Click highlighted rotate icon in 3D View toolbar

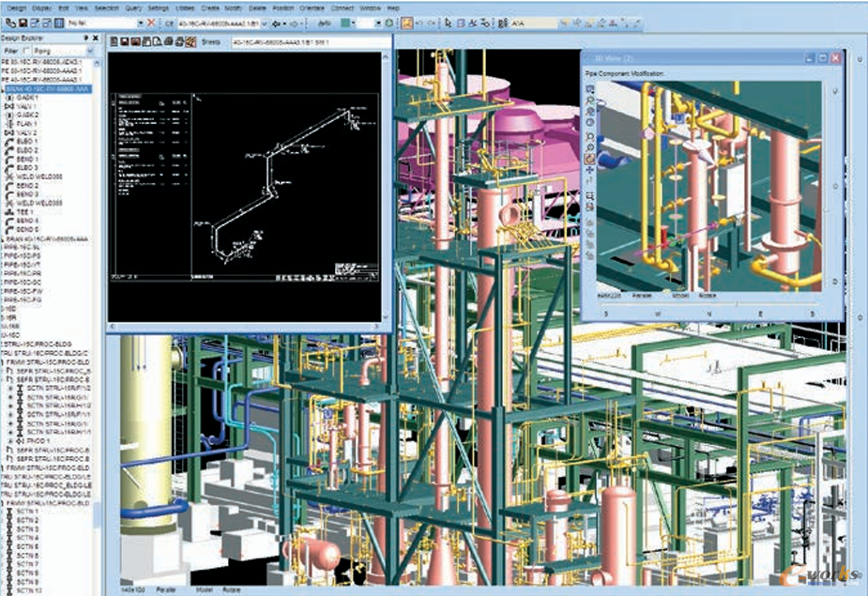coord(590,159)
